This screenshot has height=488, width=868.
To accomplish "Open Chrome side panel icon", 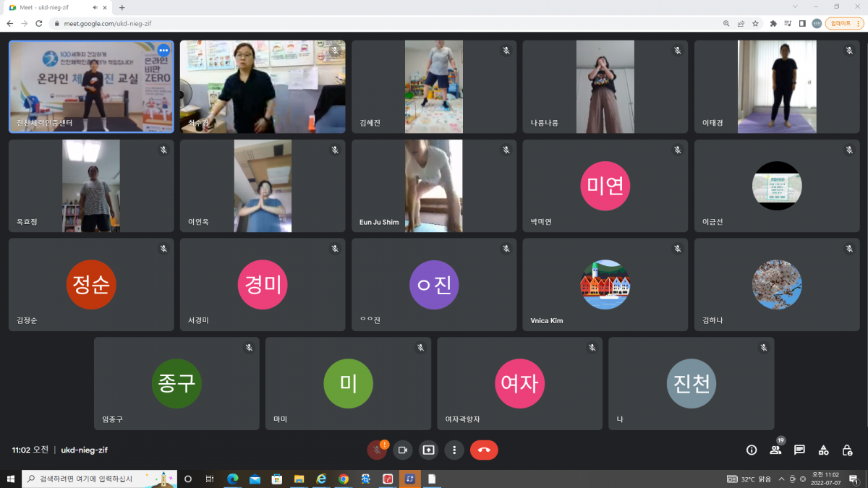I will (802, 23).
